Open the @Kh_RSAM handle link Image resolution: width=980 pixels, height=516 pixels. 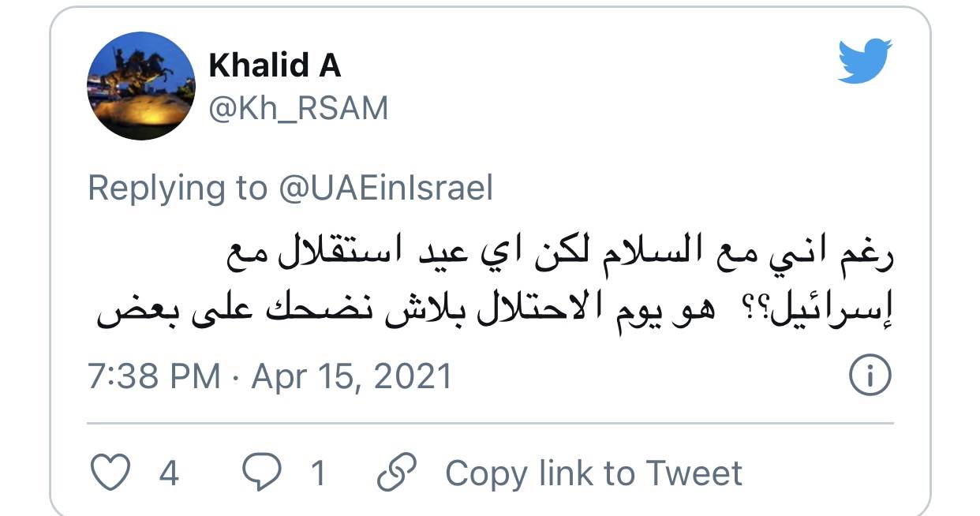[298, 109]
